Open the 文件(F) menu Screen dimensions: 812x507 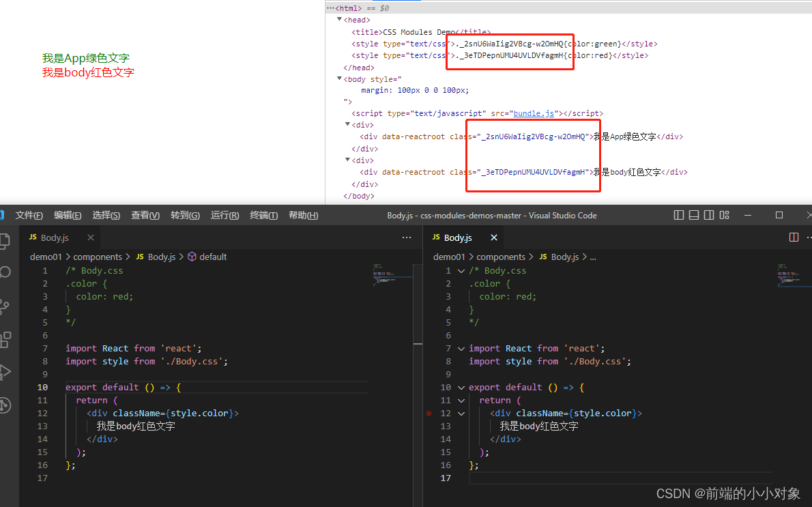click(x=29, y=216)
